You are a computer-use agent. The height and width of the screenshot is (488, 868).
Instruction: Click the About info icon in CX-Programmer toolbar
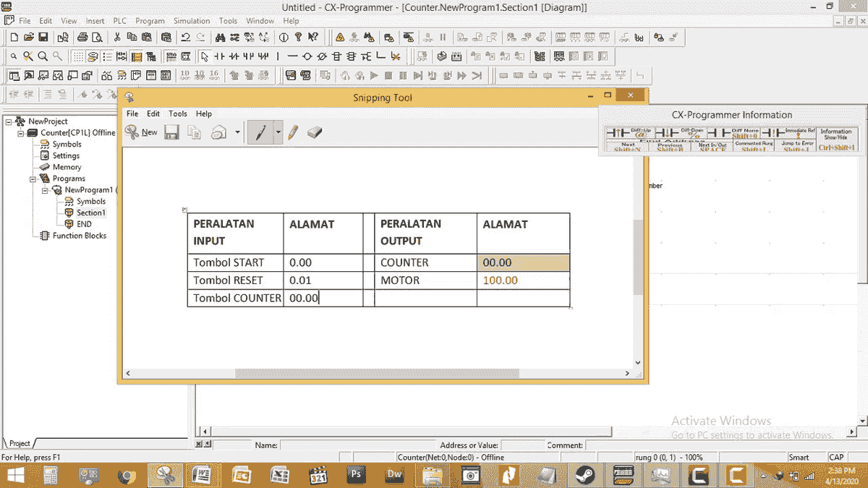tap(284, 37)
